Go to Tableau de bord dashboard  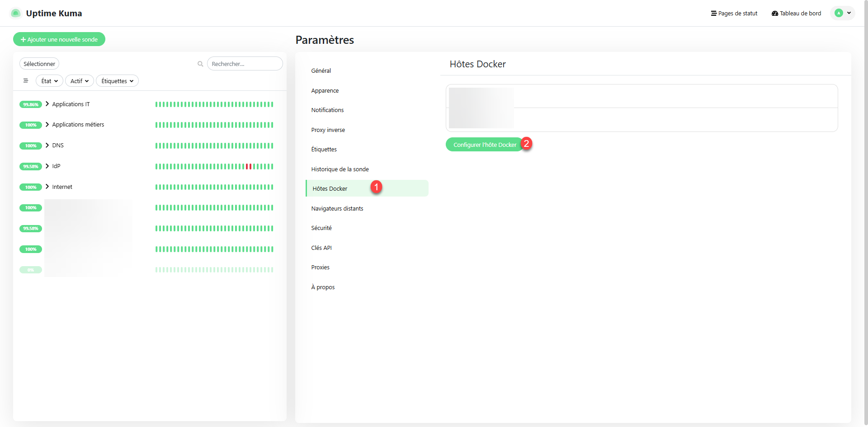pos(796,14)
